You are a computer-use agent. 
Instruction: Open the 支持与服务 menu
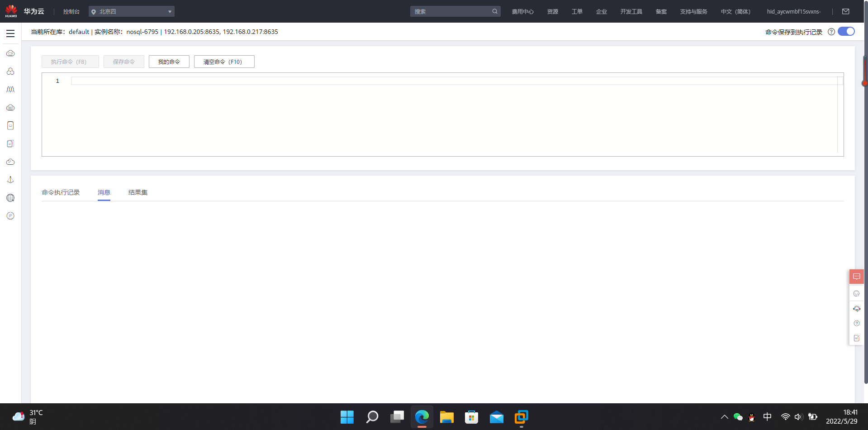pyautogui.click(x=694, y=12)
